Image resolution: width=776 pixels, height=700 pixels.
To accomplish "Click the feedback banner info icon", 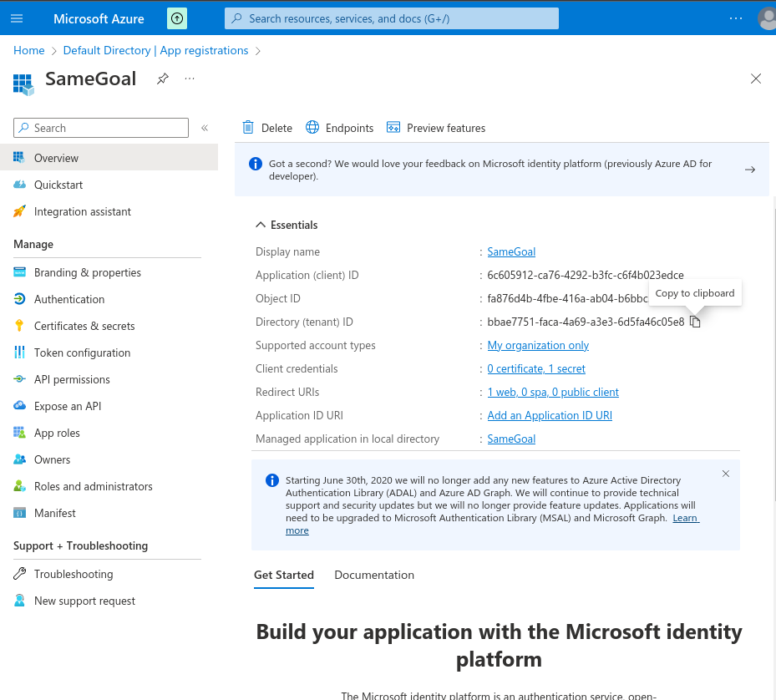I will [x=256, y=164].
